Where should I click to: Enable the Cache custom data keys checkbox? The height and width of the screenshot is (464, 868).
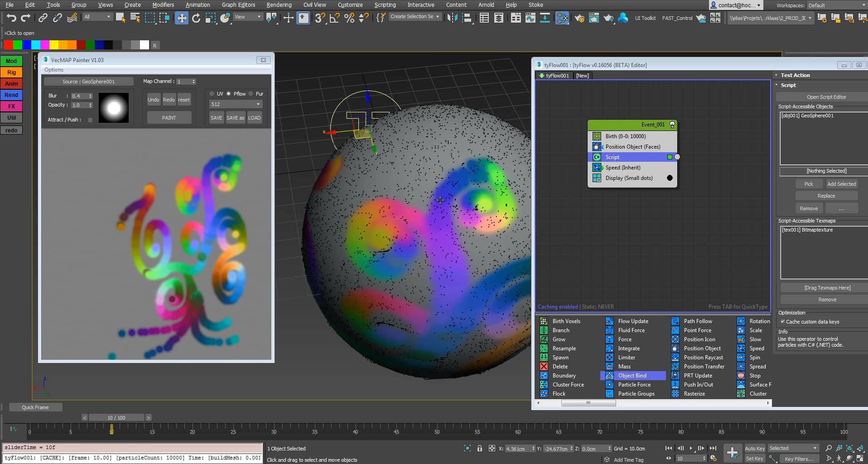(x=783, y=322)
